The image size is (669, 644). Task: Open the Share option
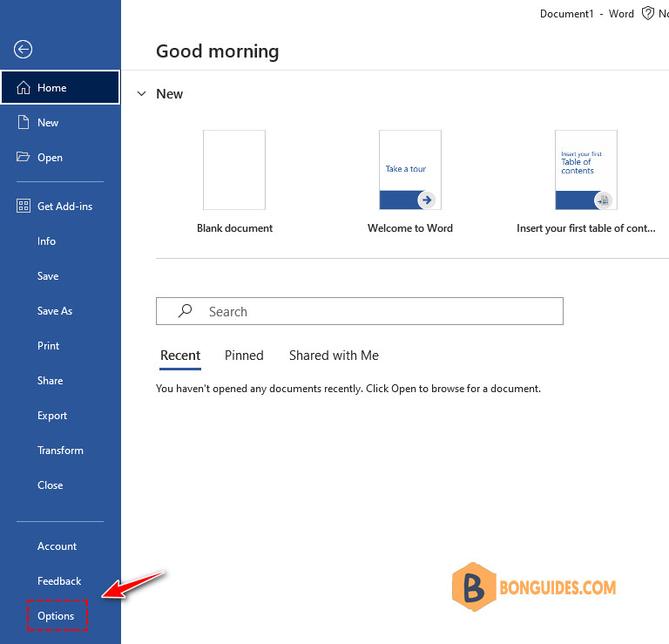[x=60, y=381]
